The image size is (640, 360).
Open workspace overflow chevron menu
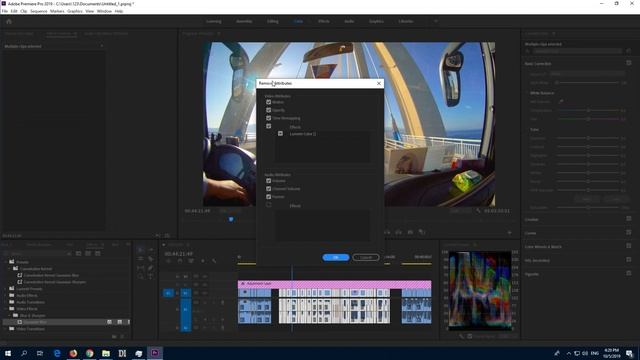coord(436,21)
